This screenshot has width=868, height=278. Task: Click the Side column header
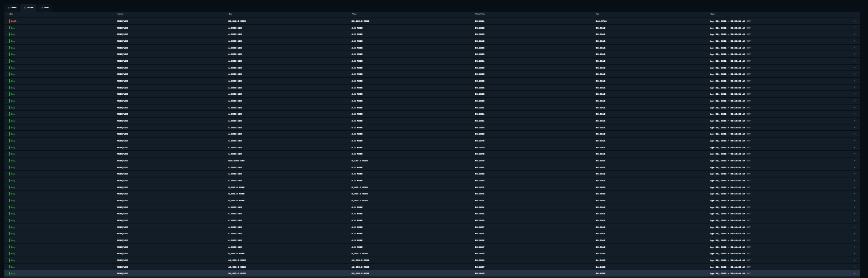[x=12, y=14]
